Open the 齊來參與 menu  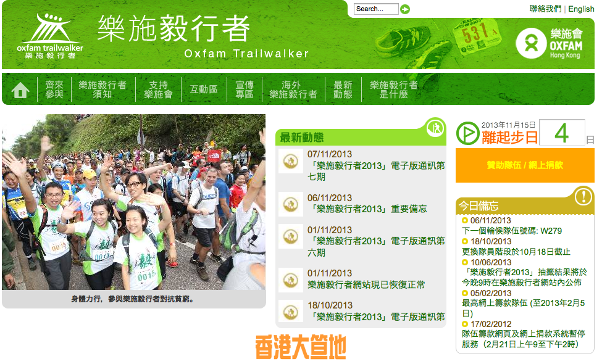click(x=54, y=89)
